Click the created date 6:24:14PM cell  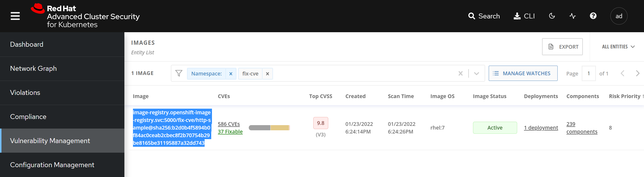pos(359,128)
